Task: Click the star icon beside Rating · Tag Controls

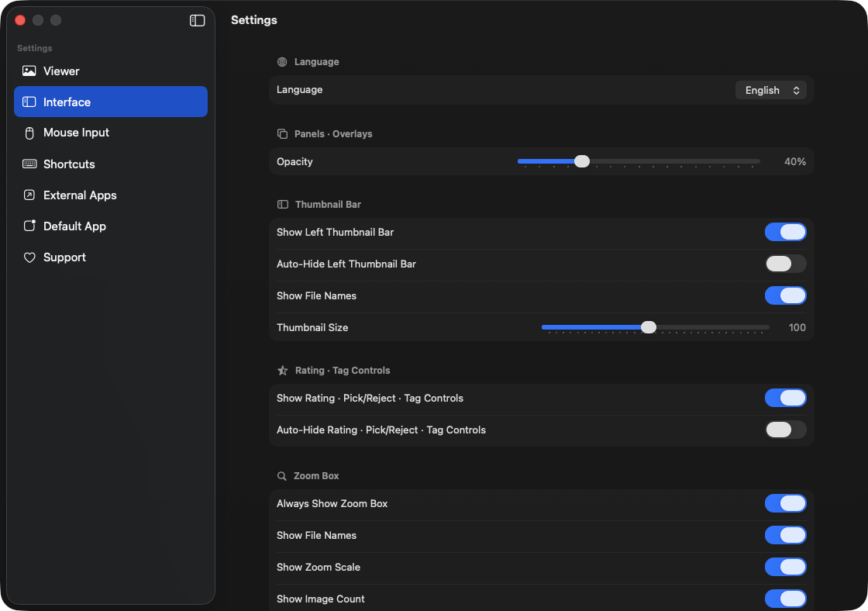Action: (282, 371)
